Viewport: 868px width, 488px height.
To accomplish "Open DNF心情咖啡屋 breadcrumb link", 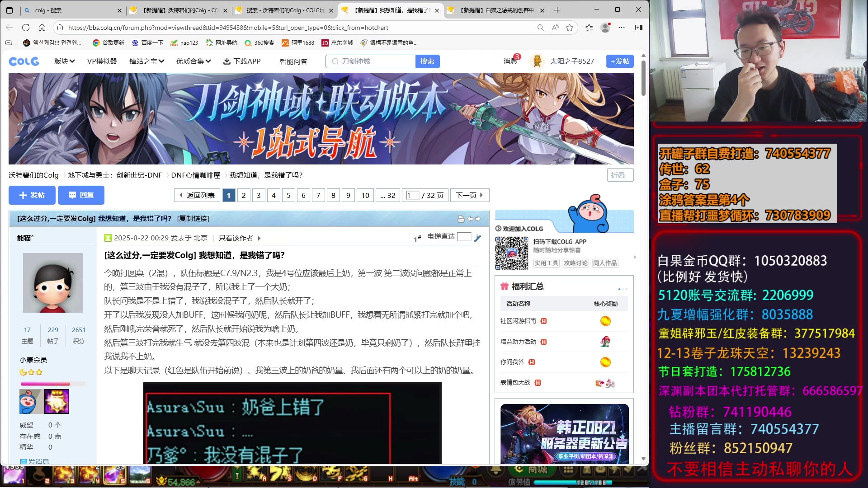I will [x=196, y=175].
